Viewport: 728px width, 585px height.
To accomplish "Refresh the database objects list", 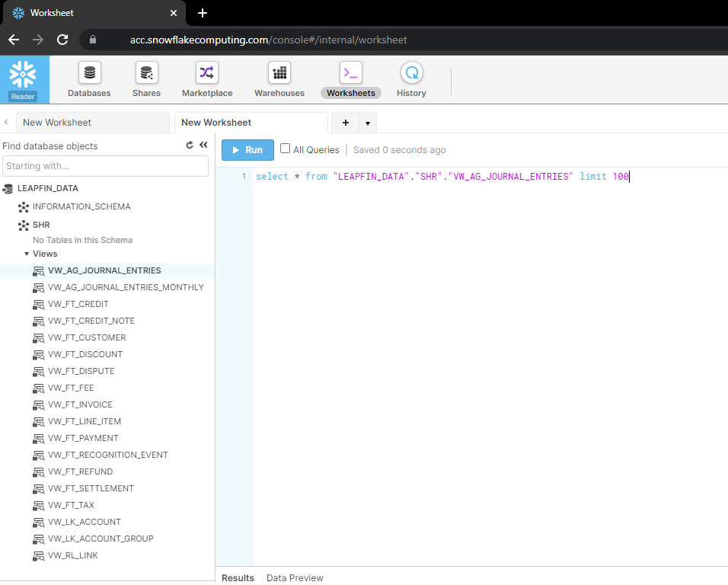I will [x=190, y=145].
